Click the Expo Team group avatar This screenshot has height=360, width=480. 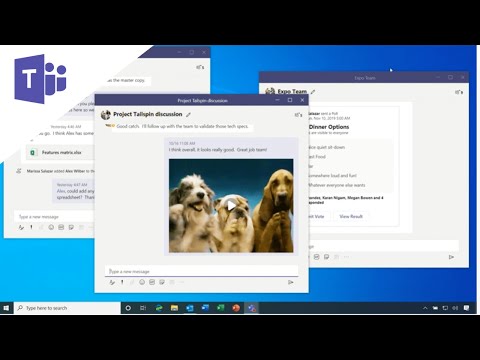(270, 91)
